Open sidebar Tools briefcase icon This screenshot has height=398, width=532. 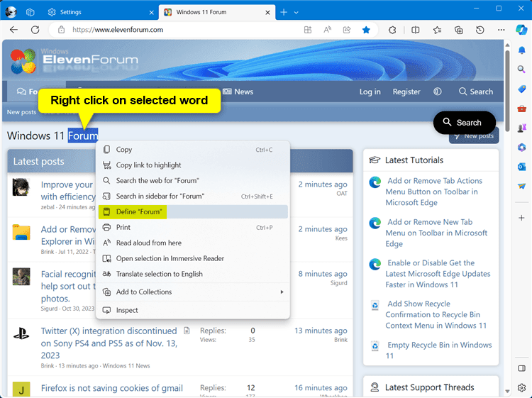click(x=522, y=109)
